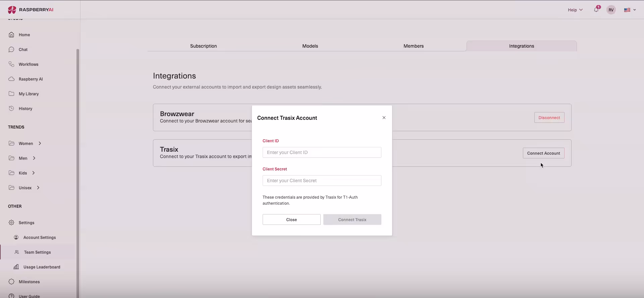The width and height of the screenshot is (644, 298).
Task: Switch to the Models tab
Action: pos(310,46)
